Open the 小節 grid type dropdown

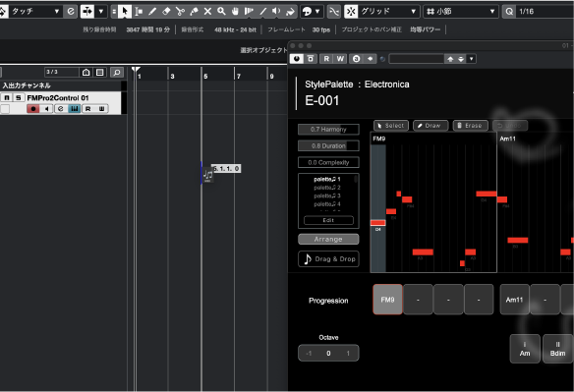pos(461,12)
